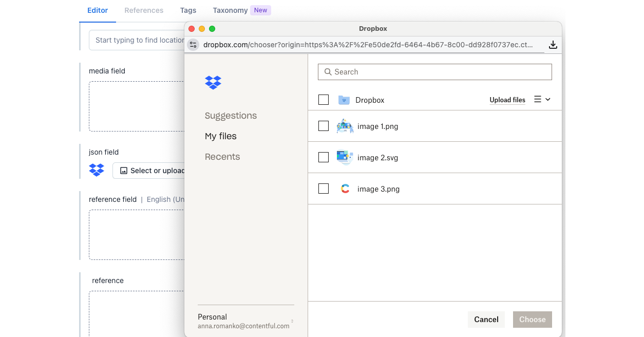Click the Dropbox folder icon in header

tap(344, 100)
